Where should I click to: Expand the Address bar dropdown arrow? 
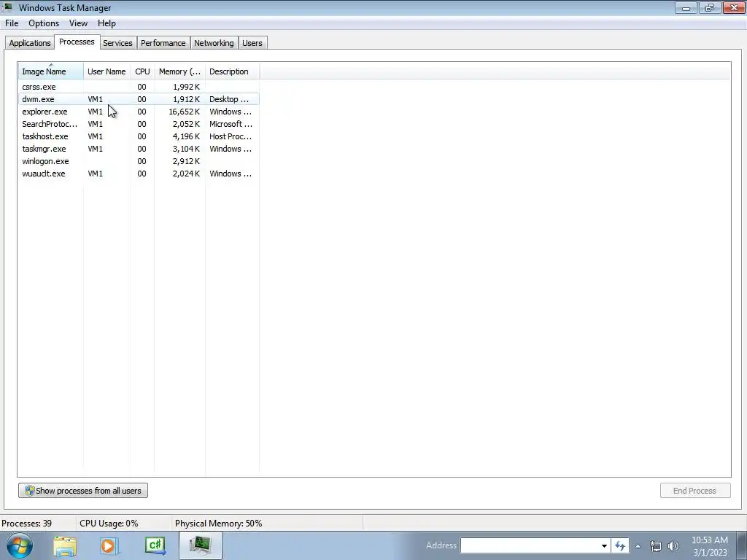[604, 545]
